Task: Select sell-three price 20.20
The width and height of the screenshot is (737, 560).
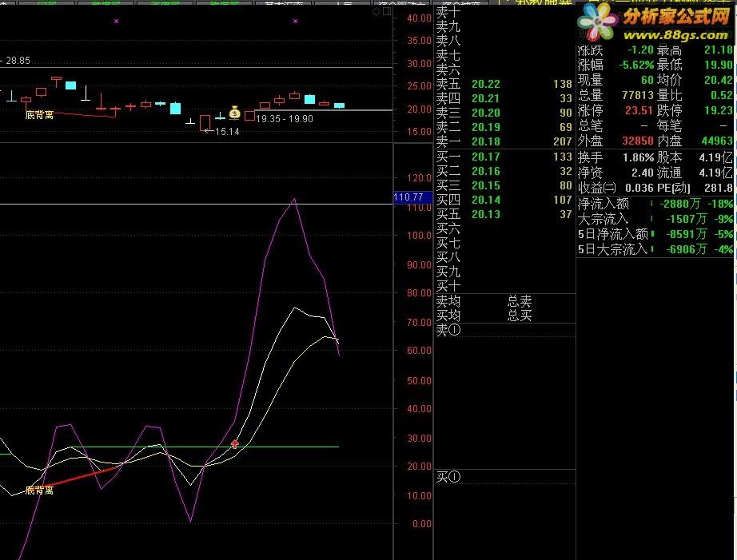Action: 486,113
